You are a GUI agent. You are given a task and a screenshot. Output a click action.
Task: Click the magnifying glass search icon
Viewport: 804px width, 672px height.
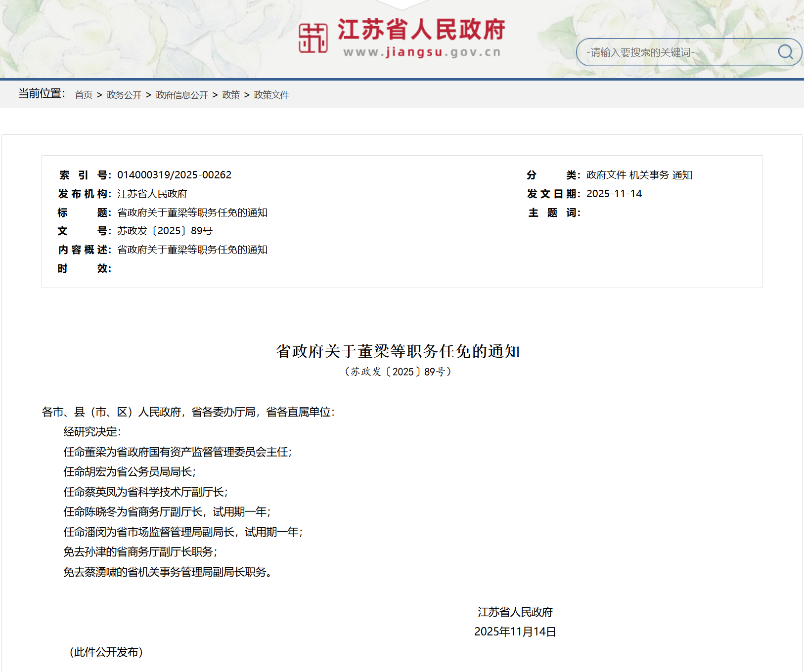(x=785, y=52)
